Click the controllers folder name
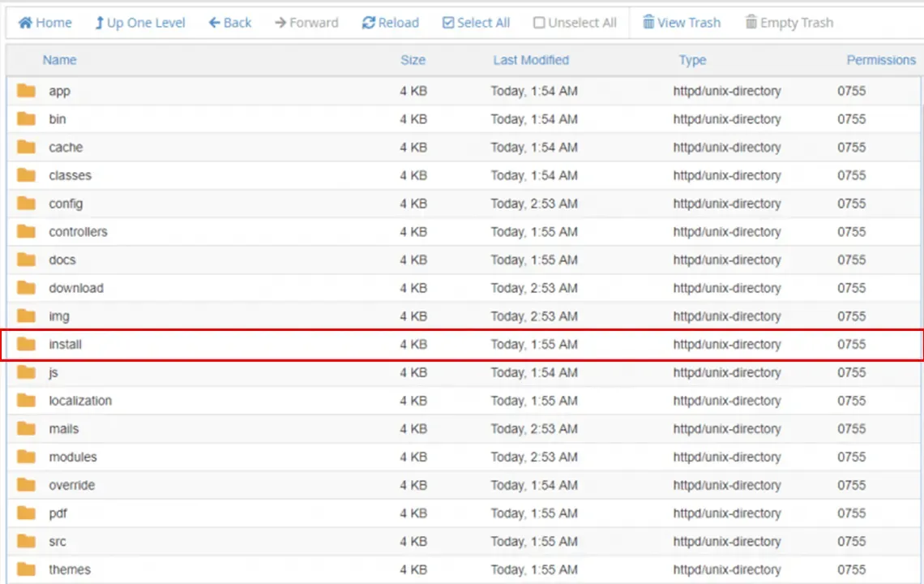Screen dimensions: 924x584 pyautogui.click(x=78, y=232)
